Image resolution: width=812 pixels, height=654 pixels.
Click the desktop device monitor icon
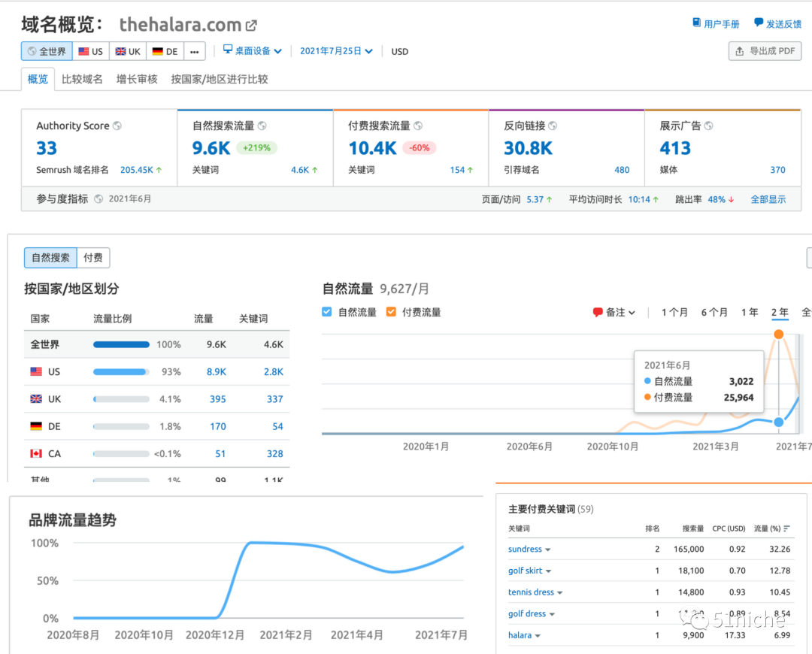227,49
